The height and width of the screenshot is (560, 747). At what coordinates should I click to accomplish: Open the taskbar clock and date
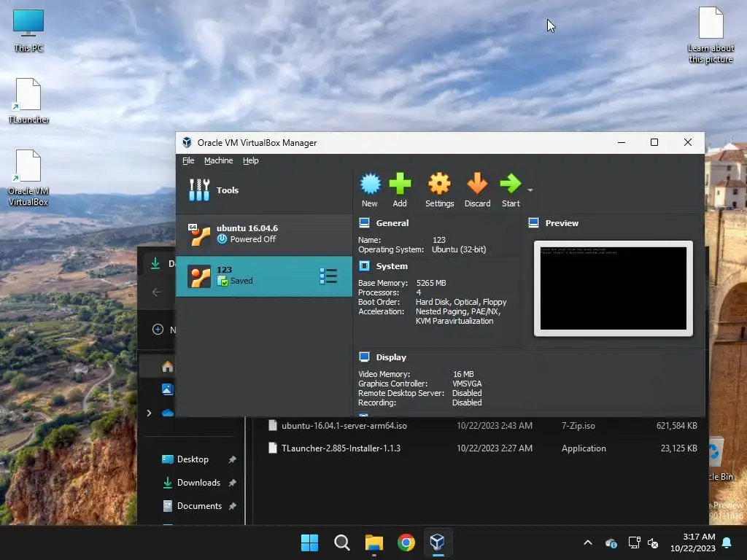pyautogui.click(x=693, y=542)
